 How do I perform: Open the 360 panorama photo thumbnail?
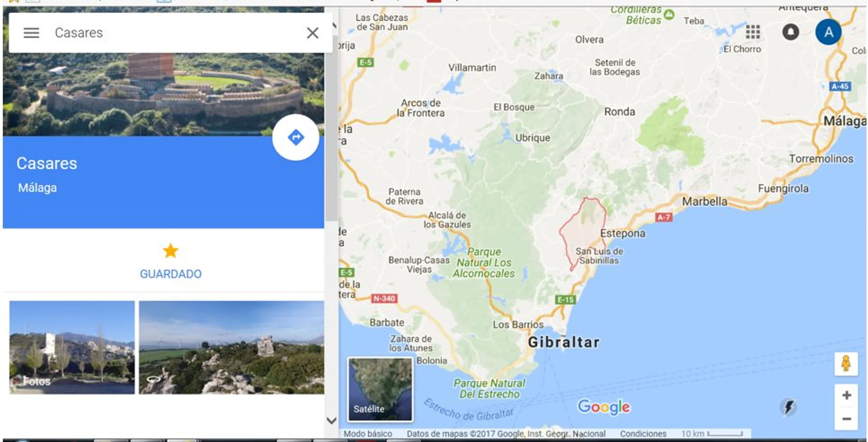click(x=232, y=347)
